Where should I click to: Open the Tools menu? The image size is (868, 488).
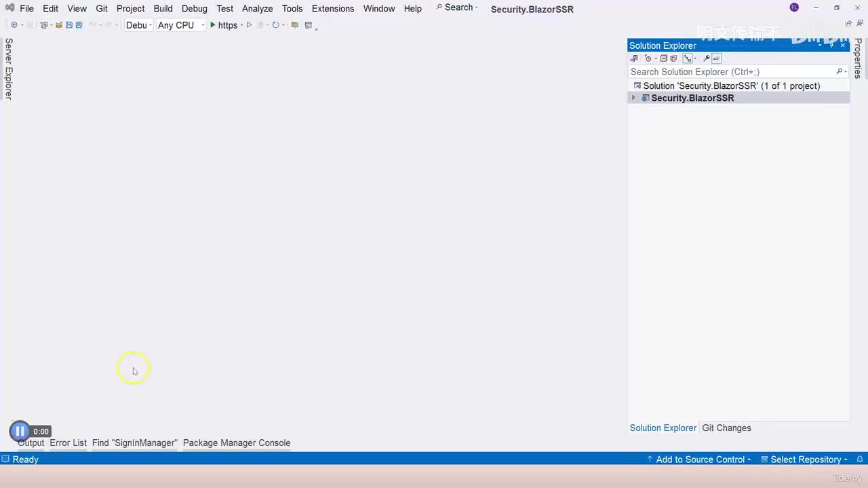click(292, 9)
